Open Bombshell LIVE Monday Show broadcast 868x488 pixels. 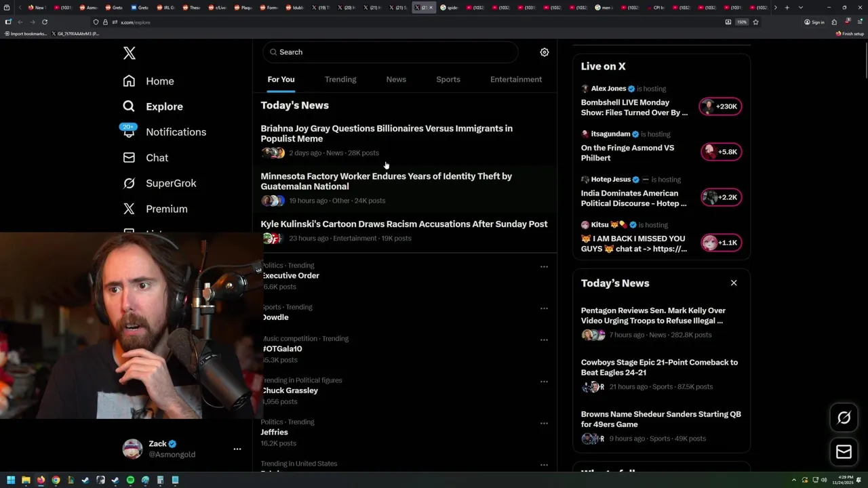(x=635, y=108)
